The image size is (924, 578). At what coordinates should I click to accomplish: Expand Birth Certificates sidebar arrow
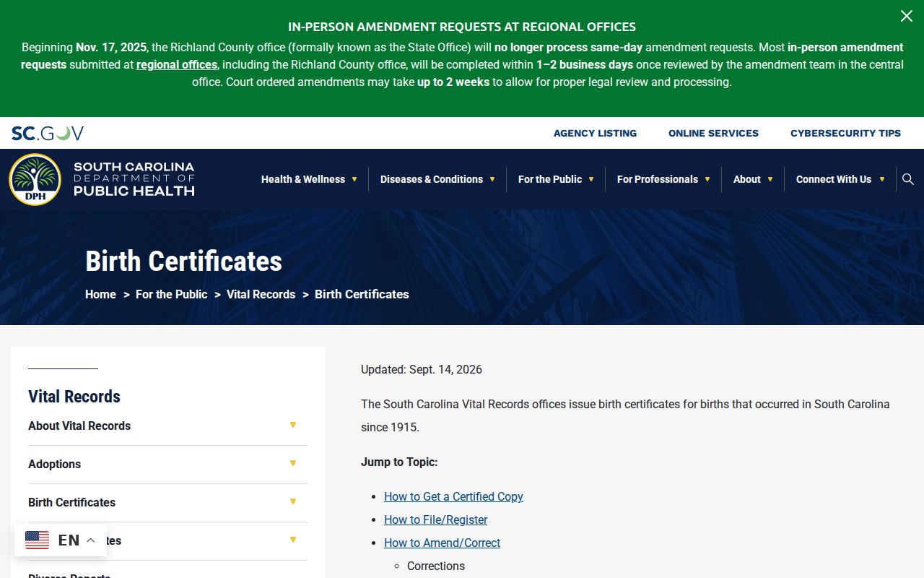[293, 501]
